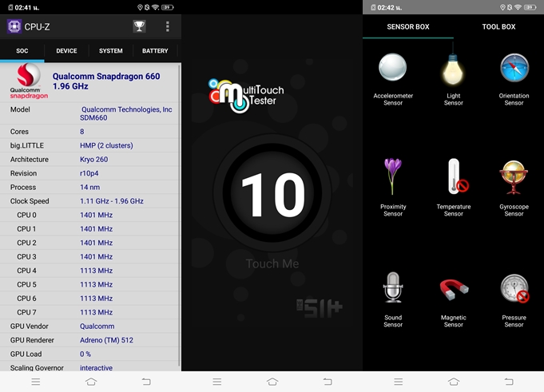Viewport: 544px width, 392px height.
Task: Select Clock Speed '1.11 GHz - 1.96 GHz'
Action: click(111, 201)
